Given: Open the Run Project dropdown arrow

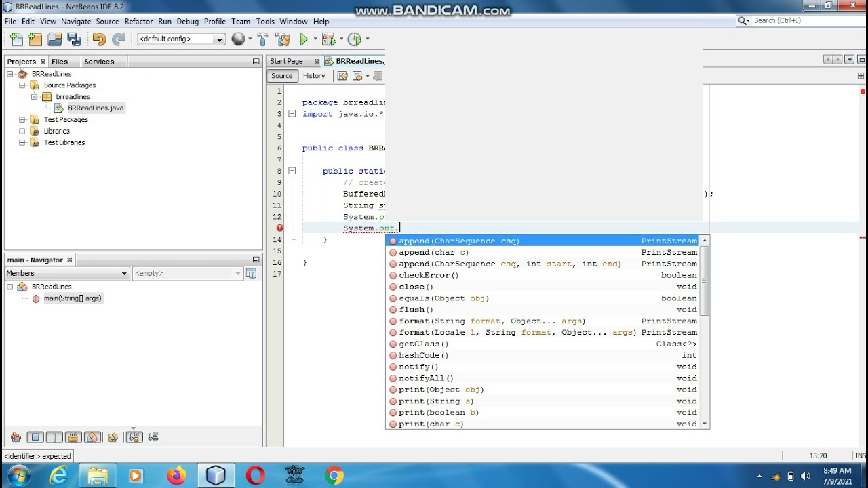Looking at the screenshot, I should (315, 39).
